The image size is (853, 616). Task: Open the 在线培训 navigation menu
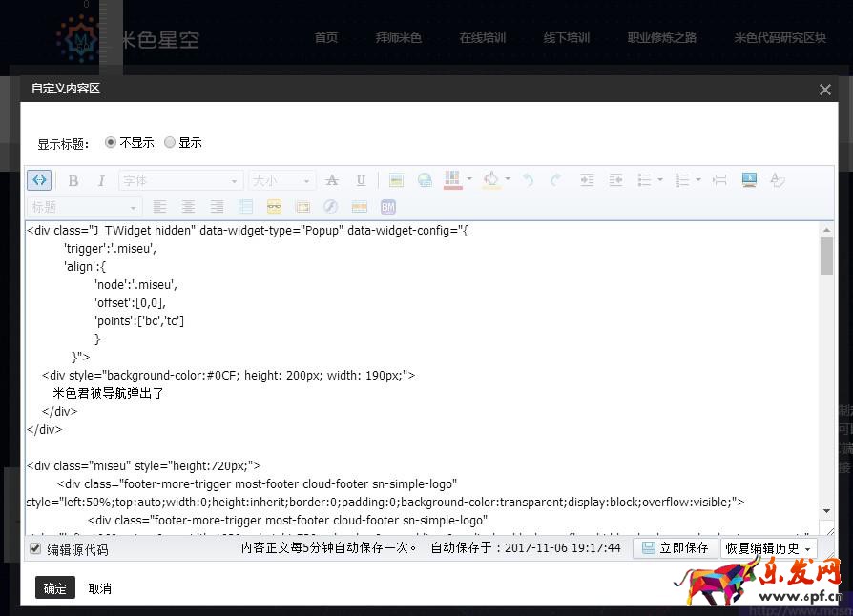pyautogui.click(x=483, y=37)
